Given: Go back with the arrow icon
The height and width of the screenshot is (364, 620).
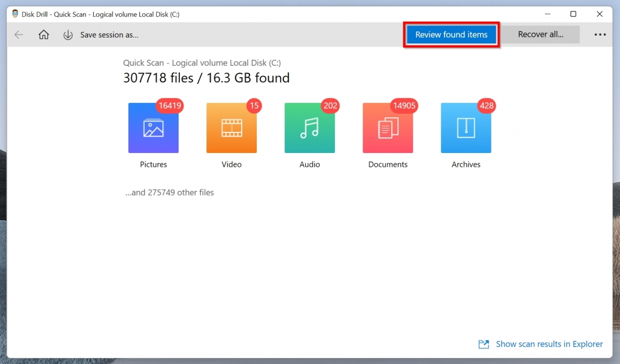Looking at the screenshot, I should tap(19, 34).
